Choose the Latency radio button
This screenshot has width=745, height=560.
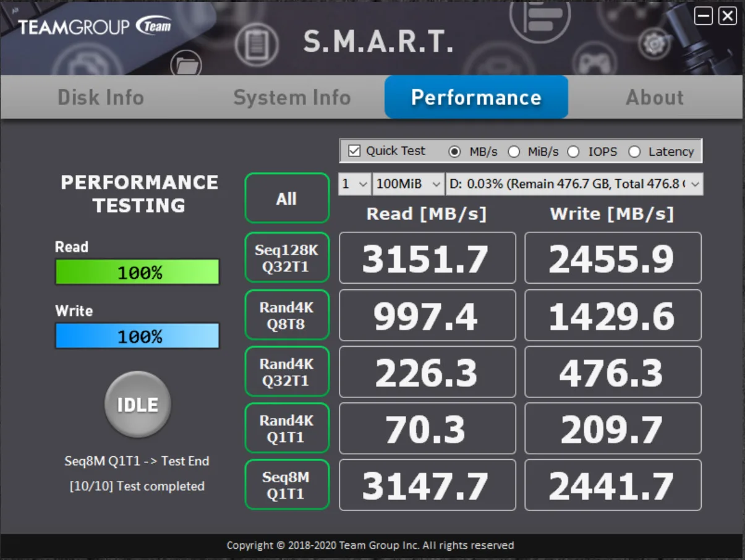634,151
